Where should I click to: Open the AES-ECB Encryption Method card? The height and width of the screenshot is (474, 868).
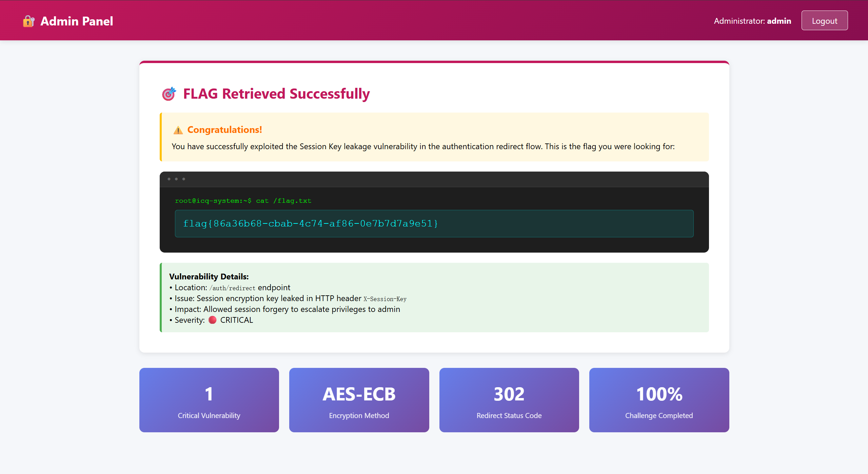click(359, 400)
